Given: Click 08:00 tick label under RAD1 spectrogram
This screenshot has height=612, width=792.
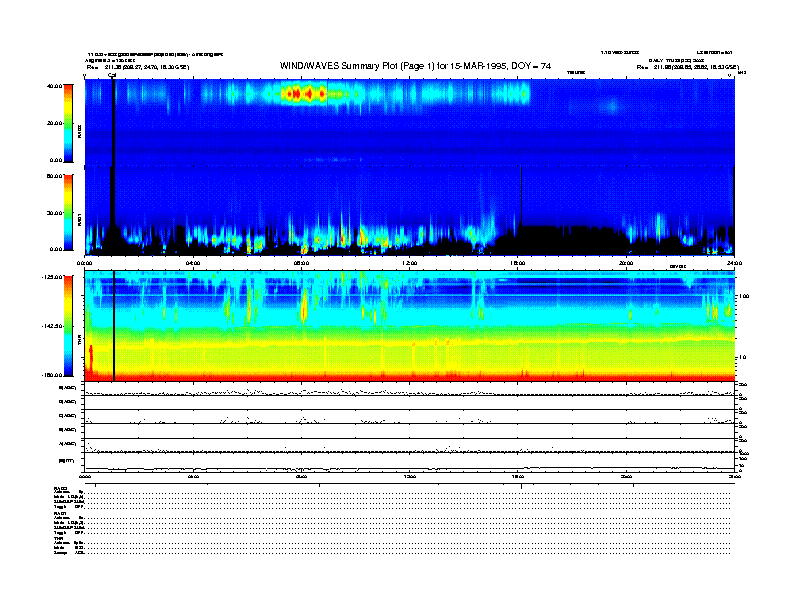Looking at the screenshot, I should click(x=301, y=263).
